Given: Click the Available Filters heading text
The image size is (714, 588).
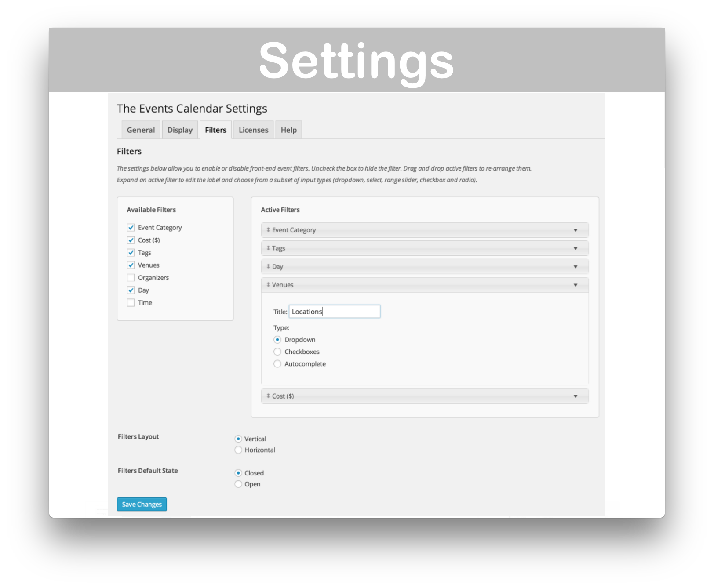Looking at the screenshot, I should click(151, 210).
